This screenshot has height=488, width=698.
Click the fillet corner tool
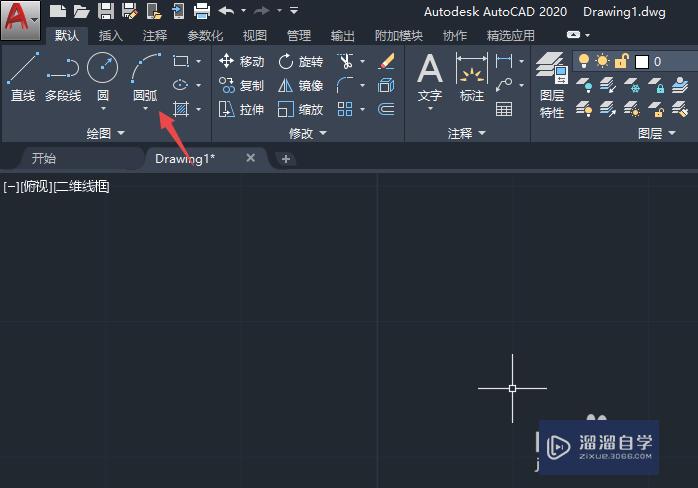(x=345, y=85)
